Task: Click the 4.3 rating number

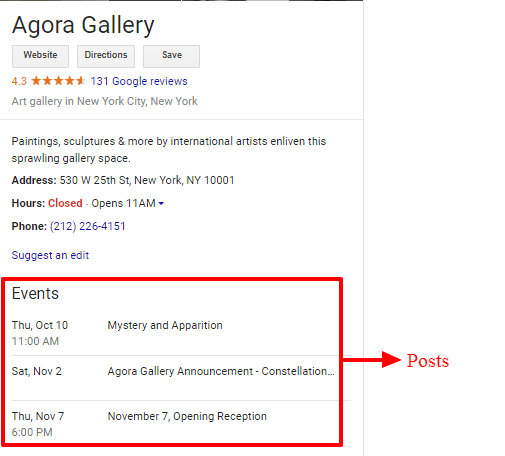Action: click(x=19, y=81)
